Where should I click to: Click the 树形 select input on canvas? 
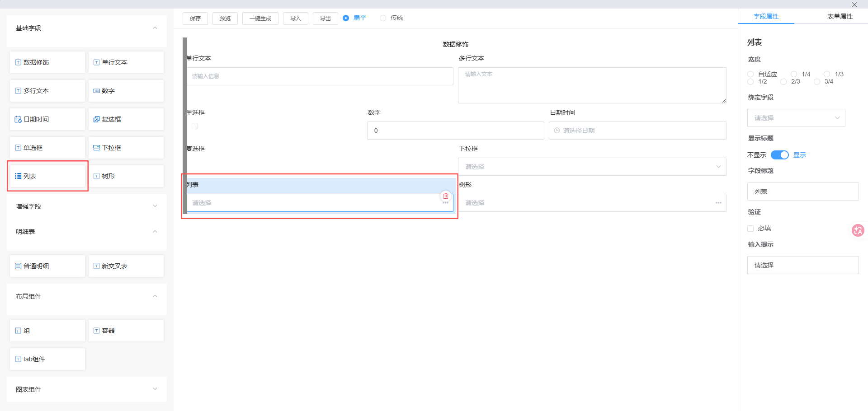592,203
